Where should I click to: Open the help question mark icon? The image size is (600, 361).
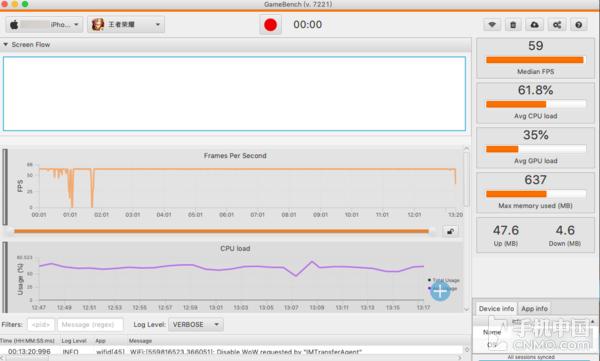(579, 25)
